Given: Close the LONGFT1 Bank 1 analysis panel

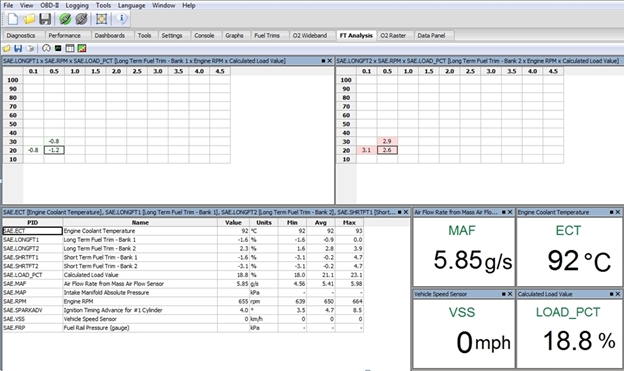Looking at the screenshot, I should (330, 61).
